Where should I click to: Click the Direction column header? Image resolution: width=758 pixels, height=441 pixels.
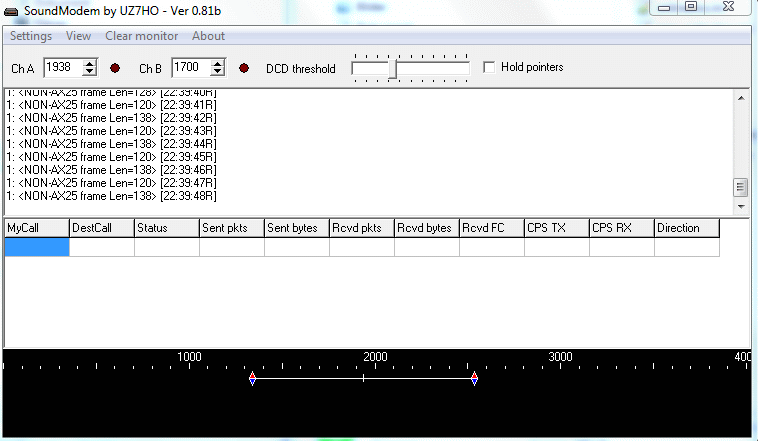point(687,228)
